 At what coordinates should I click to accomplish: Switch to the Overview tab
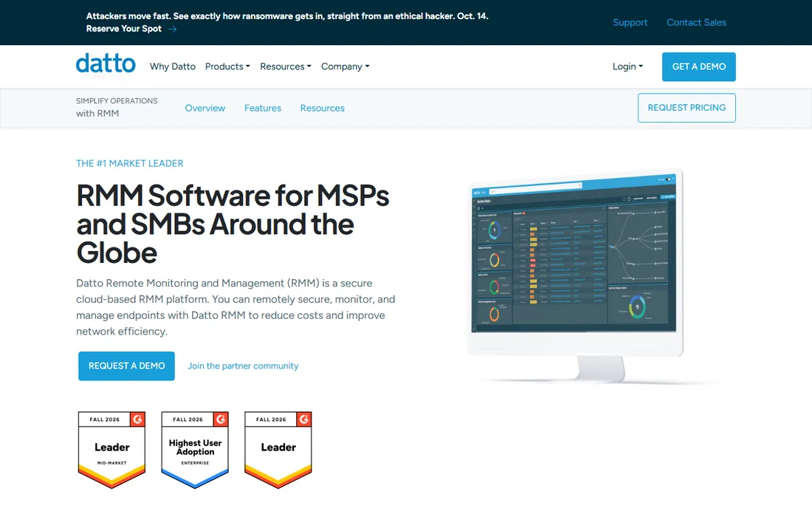(x=205, y=108)
